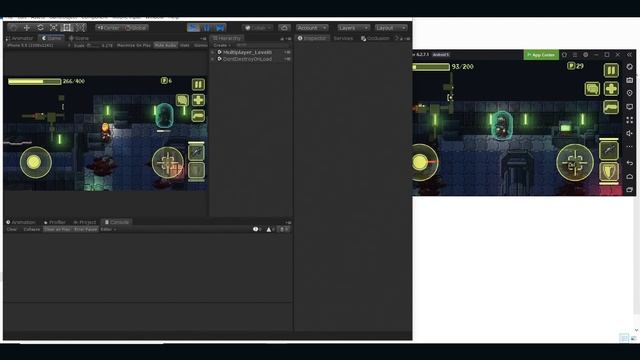Click the aim crosshair button in Unity Game view
The height and width of the screenshot is (360, 640).
coord(168,163)
